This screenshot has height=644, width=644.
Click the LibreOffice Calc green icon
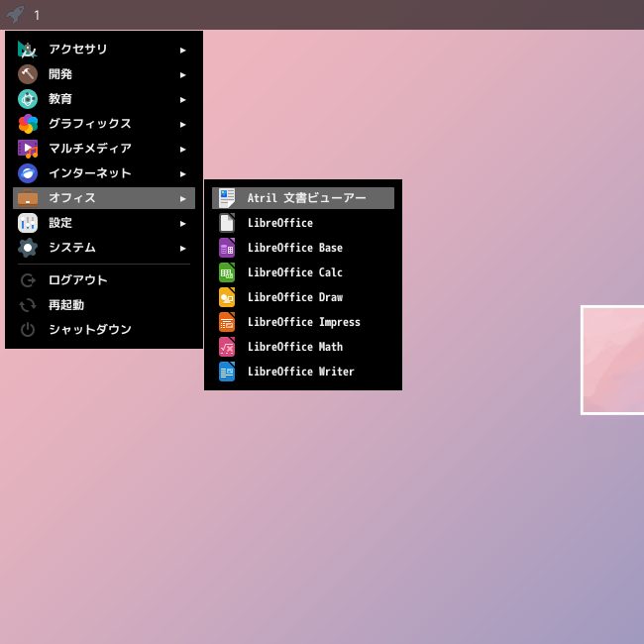tap(227, 272)
